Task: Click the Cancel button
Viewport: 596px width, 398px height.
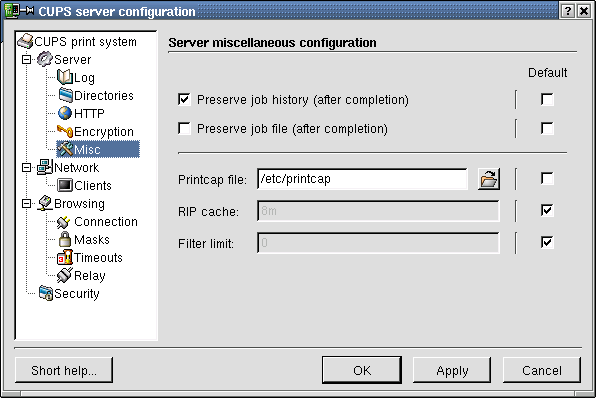Action: tap(542, 370)
